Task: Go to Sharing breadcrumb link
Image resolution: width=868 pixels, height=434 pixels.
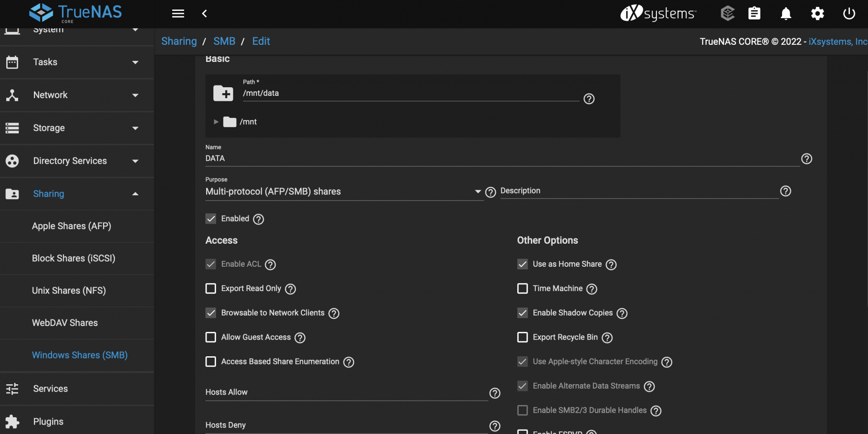Action: click(x=179, y=41)
